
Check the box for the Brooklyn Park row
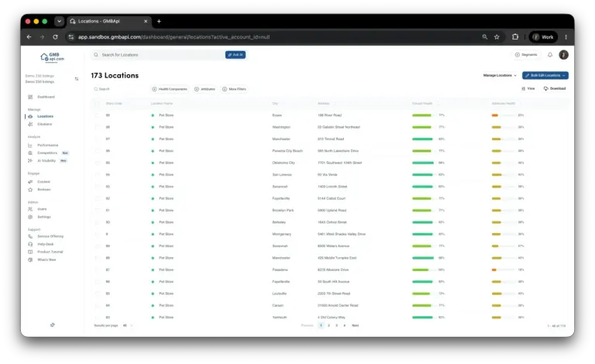point(97,211)
